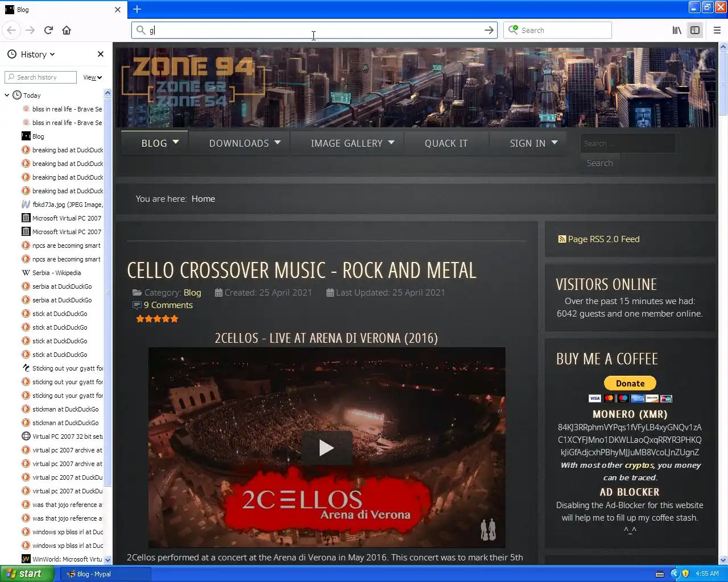Click history sidebar scroll up arrow
This screenshot has width=728, height=582.
(x=108, y=93)
